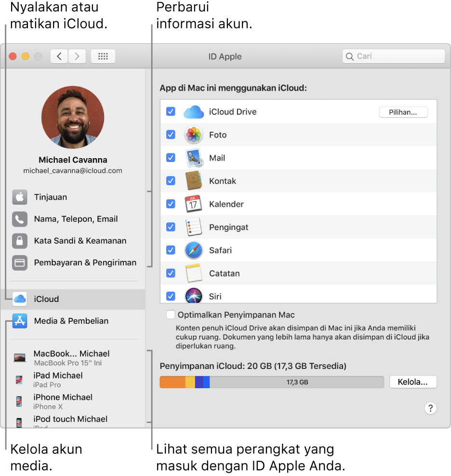Click the Siri app icon
The width and height of the screenshot is (451, 476).
pyautogui.click(x=194, y=295)
